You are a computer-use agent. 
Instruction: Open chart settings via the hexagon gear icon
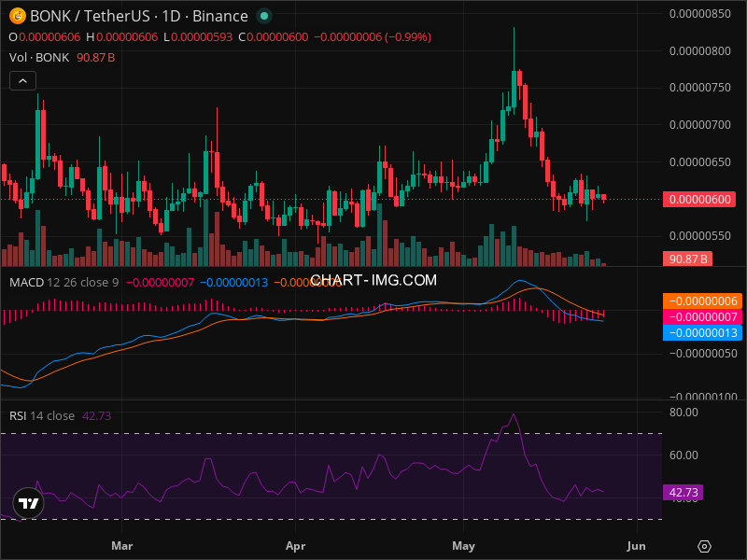coord(704,546)
